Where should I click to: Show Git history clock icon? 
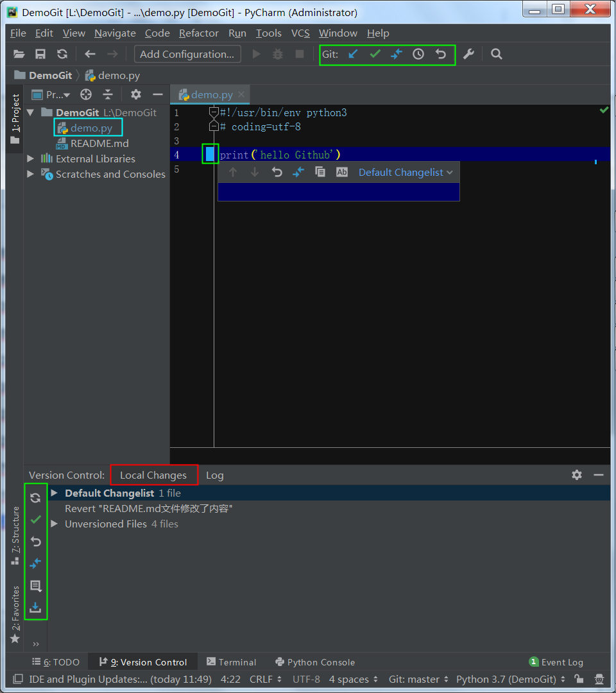point(418,55)
